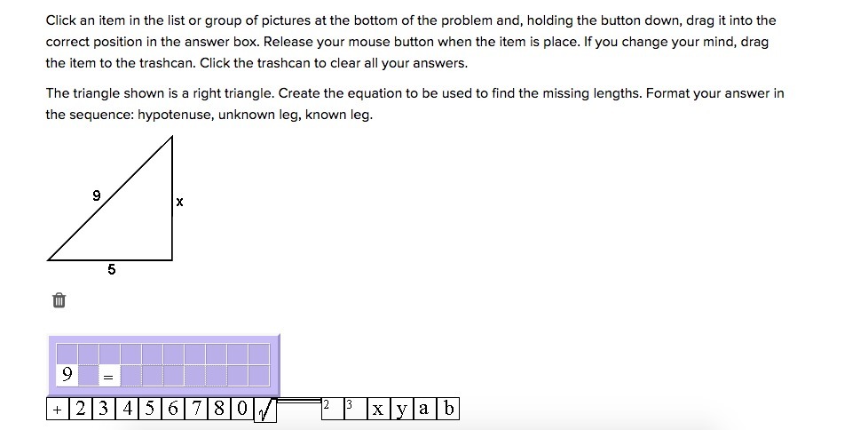Select the exponent 3 superscript tile
The image size is (868, 430).
[350, 408]
